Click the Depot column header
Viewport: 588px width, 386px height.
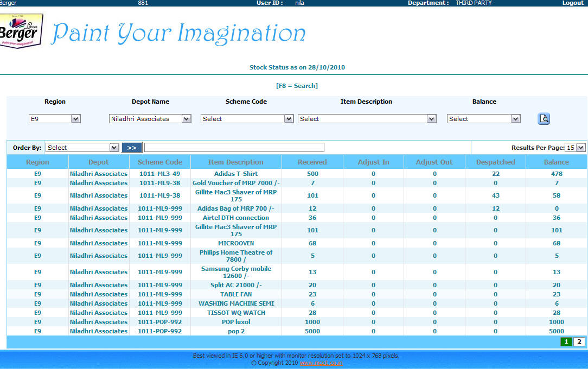(99, 162)
